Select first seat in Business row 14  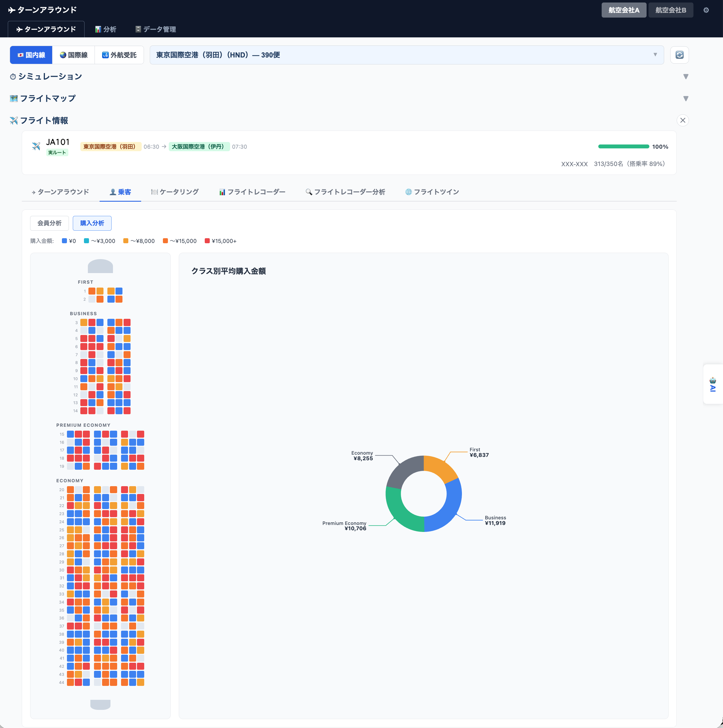(x=84, y=411)
